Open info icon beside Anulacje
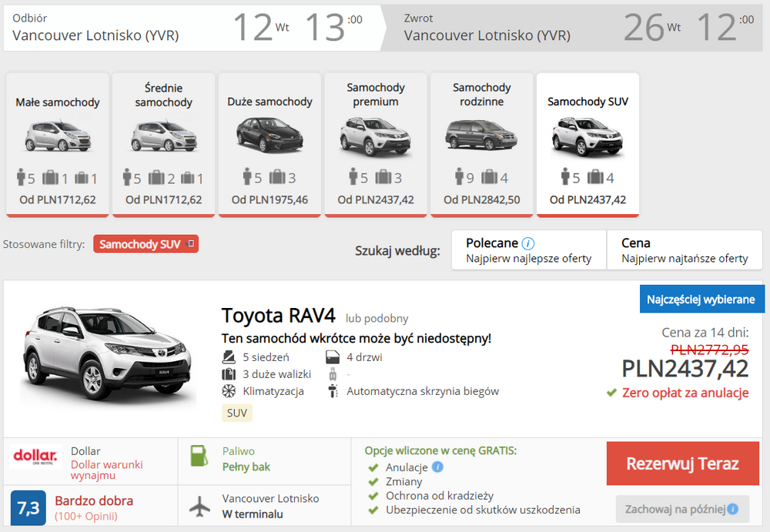 coord(437,467)
